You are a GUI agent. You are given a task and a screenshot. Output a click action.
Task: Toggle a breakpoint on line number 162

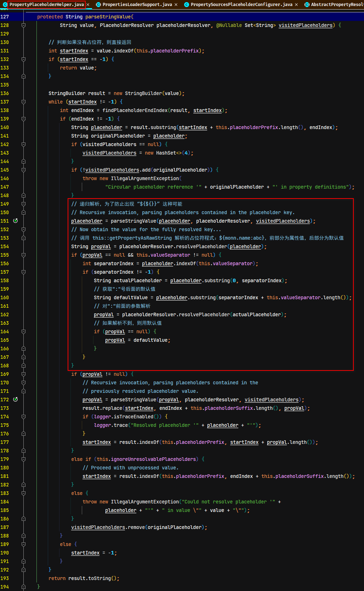point(5,314)
